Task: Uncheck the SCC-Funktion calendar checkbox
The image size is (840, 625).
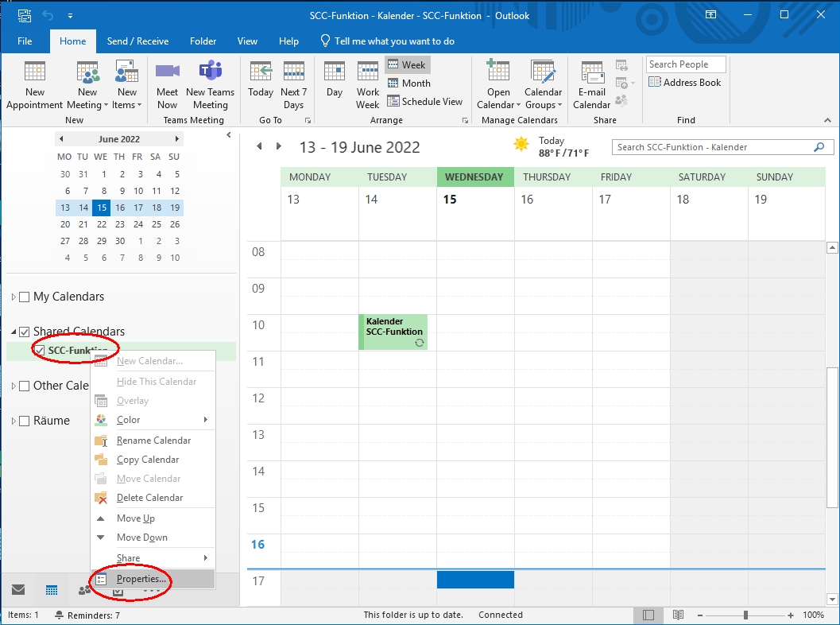Action: click(x=39, y=351)
